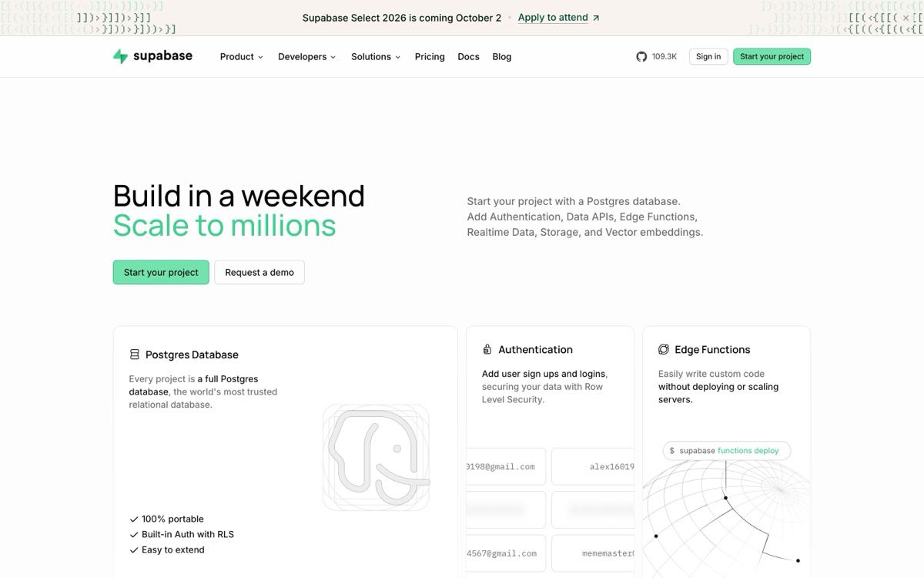The image size is (924, 578).
Task: Click the checkmark next to 100% portable
Action: tap(134, 519)
